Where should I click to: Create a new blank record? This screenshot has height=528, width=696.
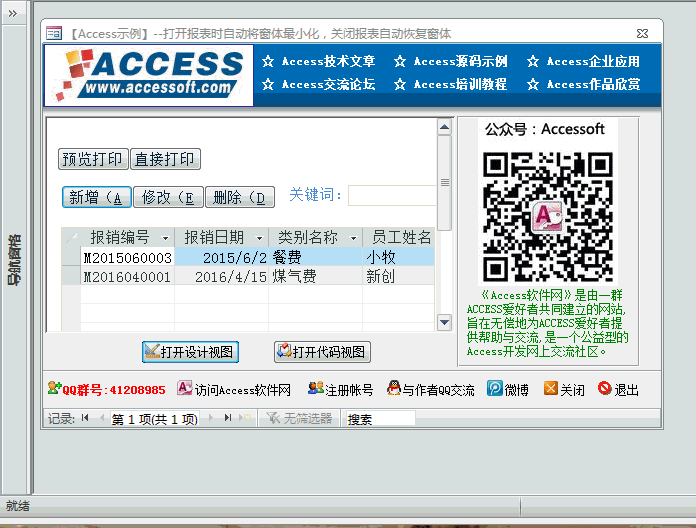[245, 418]
